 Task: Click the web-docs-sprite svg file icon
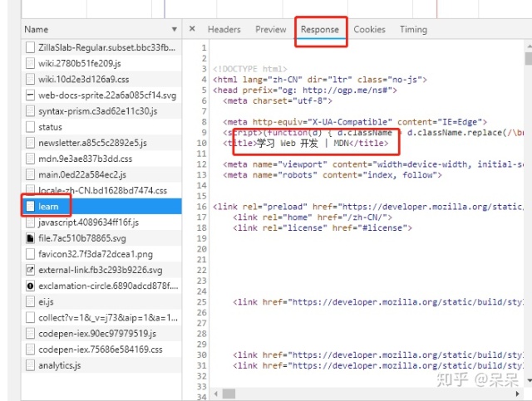coord(30,95)
